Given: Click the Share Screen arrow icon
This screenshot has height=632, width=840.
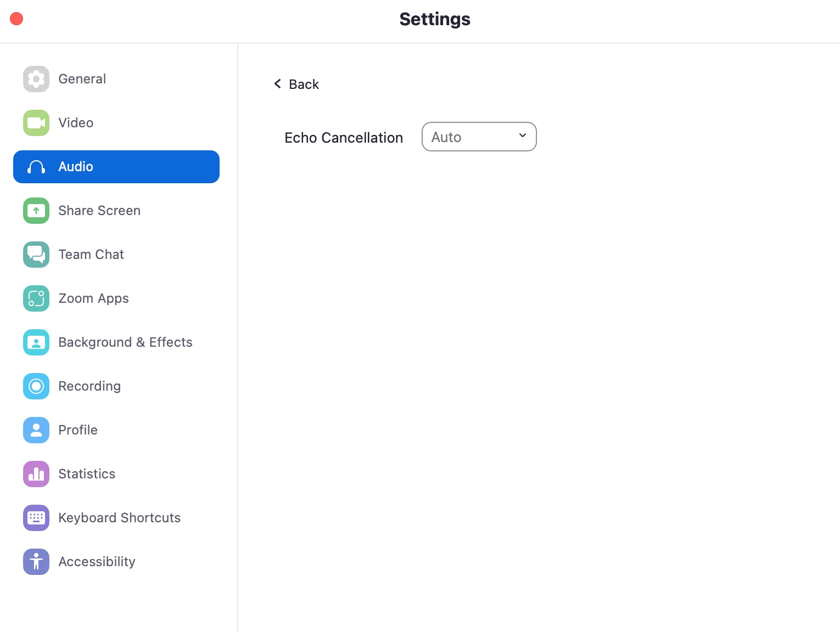Looking at the screenshot, I should click(36, 211).
